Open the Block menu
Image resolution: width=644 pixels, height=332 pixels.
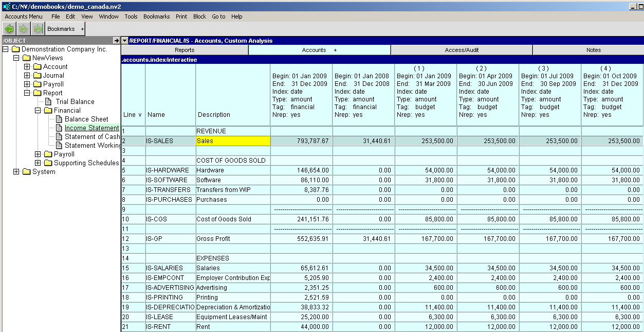point(199,16)
